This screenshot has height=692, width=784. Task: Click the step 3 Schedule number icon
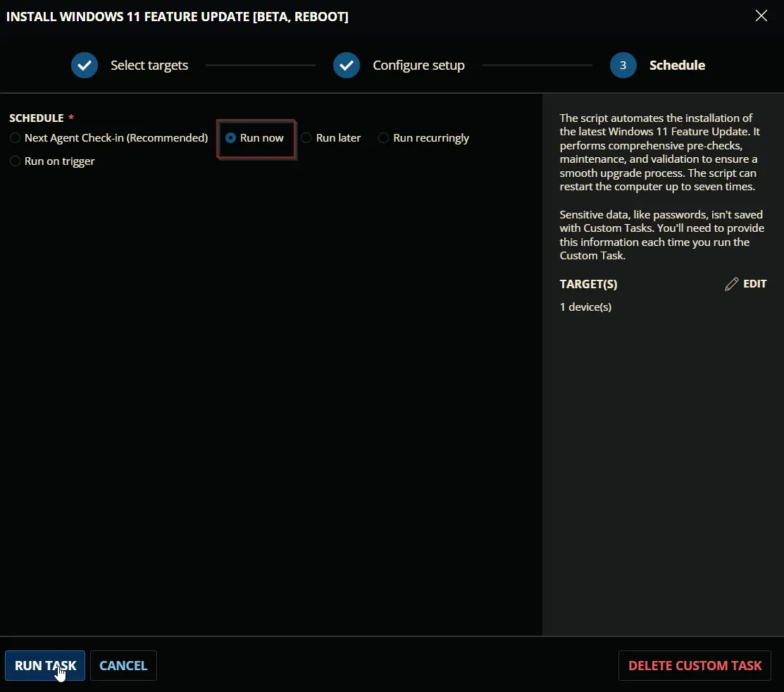click(623, 65)
